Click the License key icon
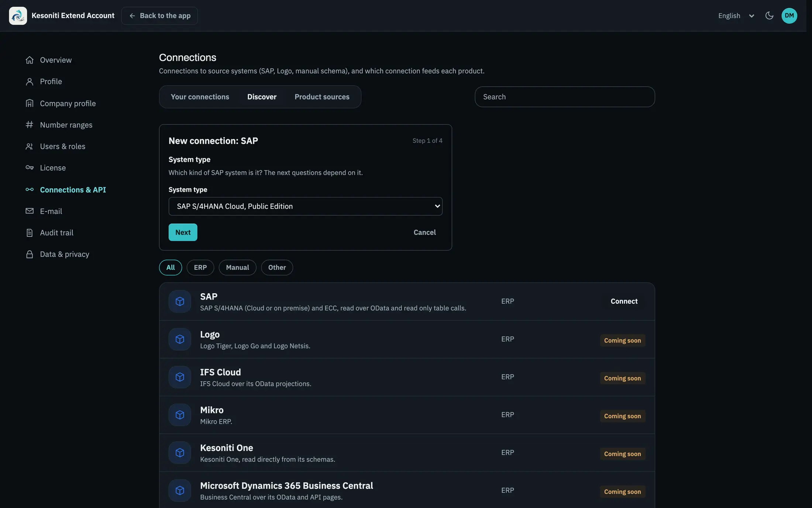The height and width of the screenshot is (508, 812). point(30,168)
